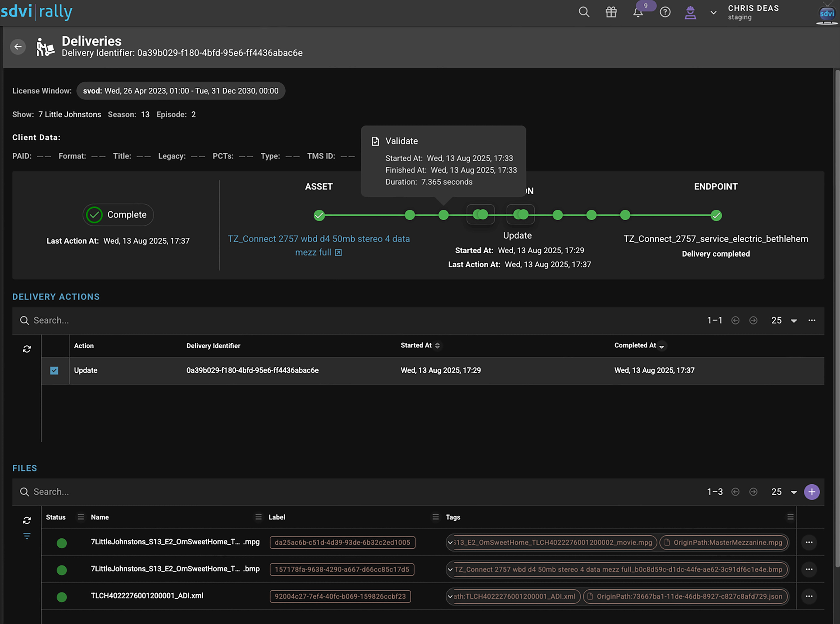Click the Files search field
Viewport: 840px width, 624px height.
pyautogui.click(x=359, y=492)
